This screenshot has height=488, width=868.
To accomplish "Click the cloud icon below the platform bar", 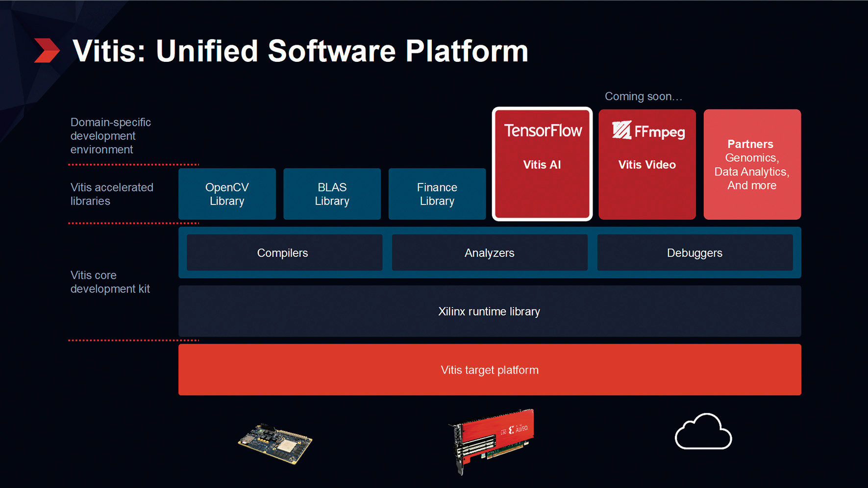I will point(703,431).
